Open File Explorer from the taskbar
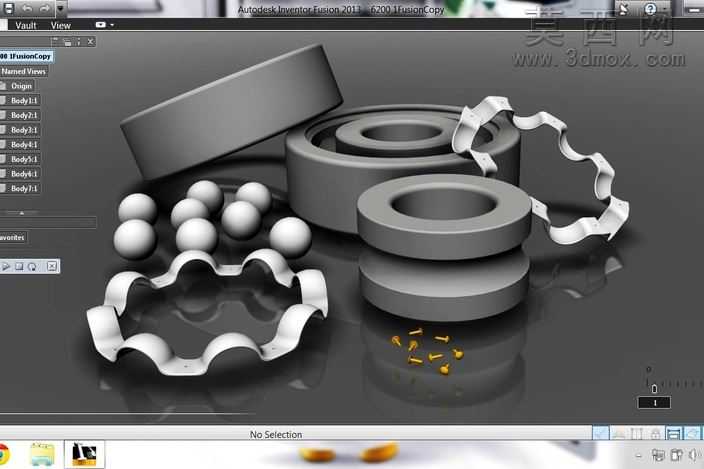This screenshot has height=469, width=704. [42, 455]
